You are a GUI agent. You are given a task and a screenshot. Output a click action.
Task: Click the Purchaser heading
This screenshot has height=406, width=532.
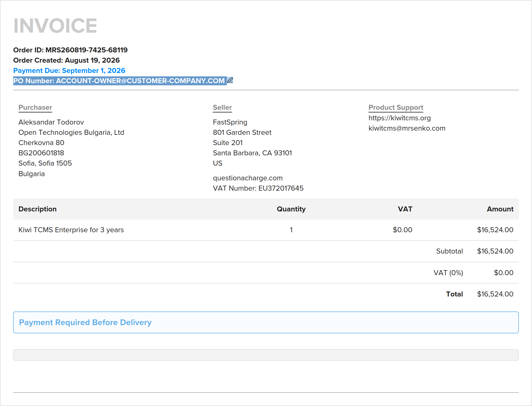[x=35, y=107]
